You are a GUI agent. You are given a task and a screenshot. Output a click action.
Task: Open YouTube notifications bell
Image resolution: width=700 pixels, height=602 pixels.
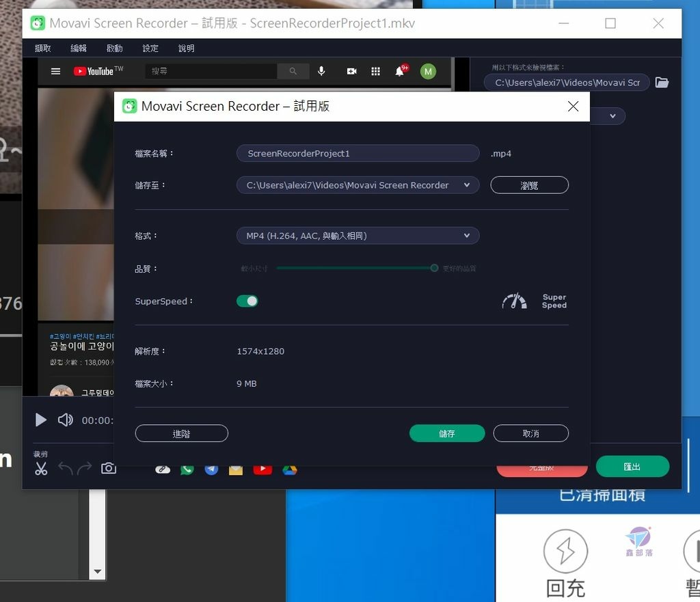pyautogui.click(x=401, y=71)
